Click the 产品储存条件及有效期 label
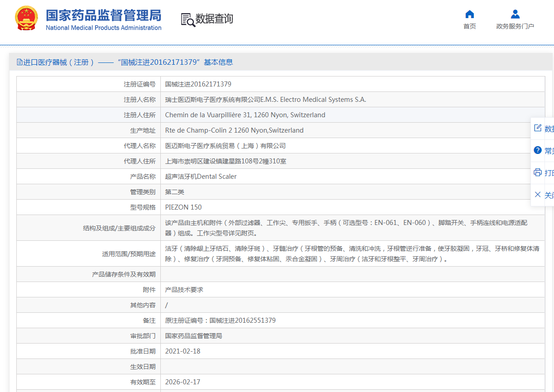Screen dimensions: 554x392 point(124,274)
